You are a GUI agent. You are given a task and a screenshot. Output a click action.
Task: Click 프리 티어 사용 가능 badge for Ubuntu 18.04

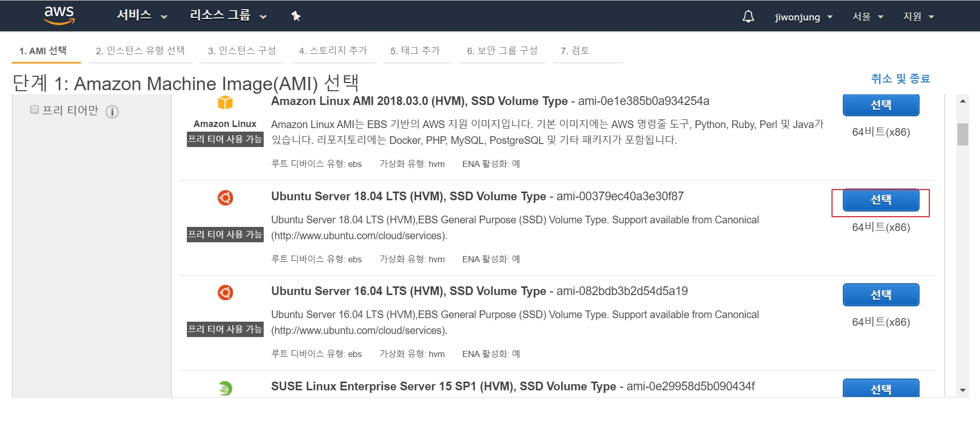[x=225, y=235]
